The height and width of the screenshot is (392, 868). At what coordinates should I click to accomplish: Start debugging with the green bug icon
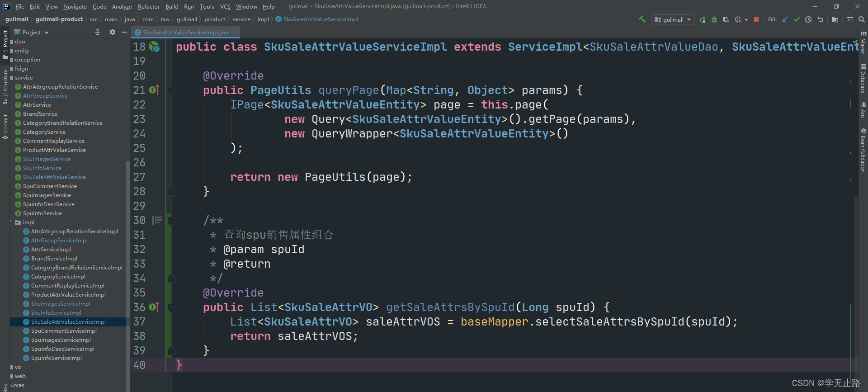click(714, 19)
